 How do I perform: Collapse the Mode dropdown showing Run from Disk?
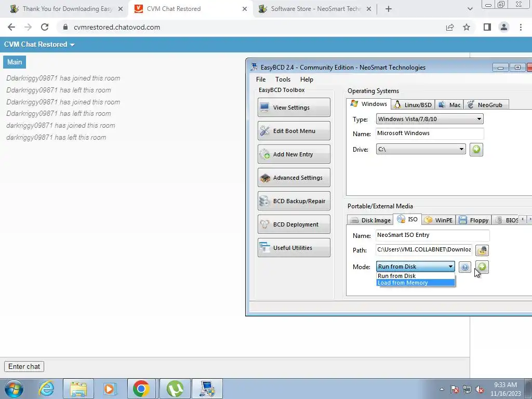(x=415, y=267)
